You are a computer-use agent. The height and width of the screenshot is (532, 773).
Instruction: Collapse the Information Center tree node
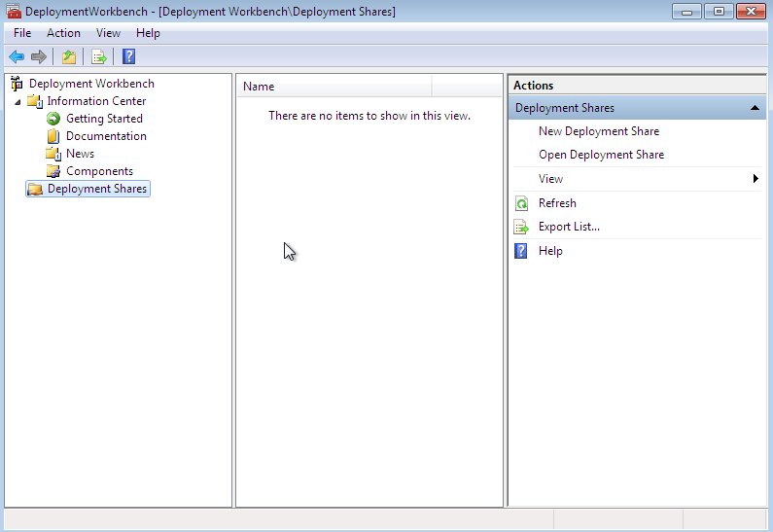[18, 101]
